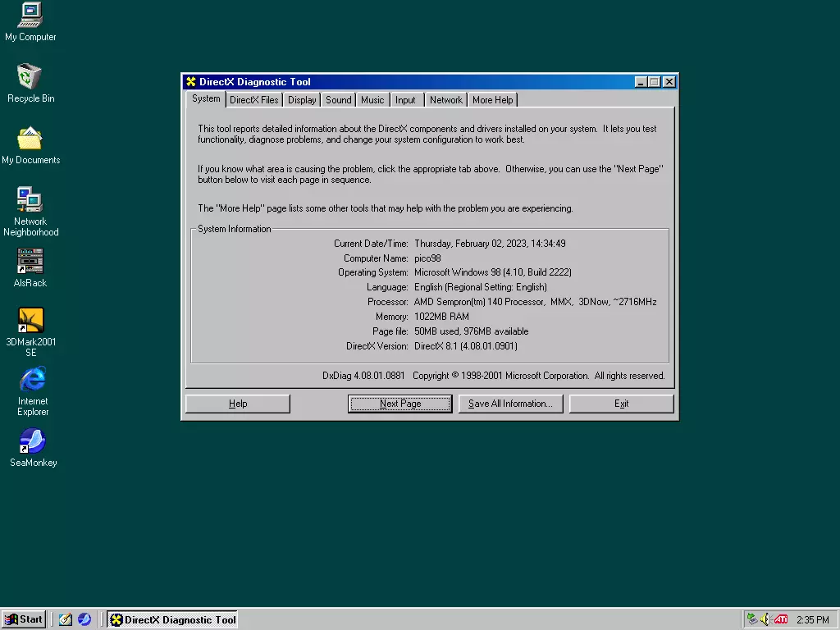Viewport: 840px width, 630px height.
Task: Click the volume speaker tray icon
Action: [x=765, y=619]
